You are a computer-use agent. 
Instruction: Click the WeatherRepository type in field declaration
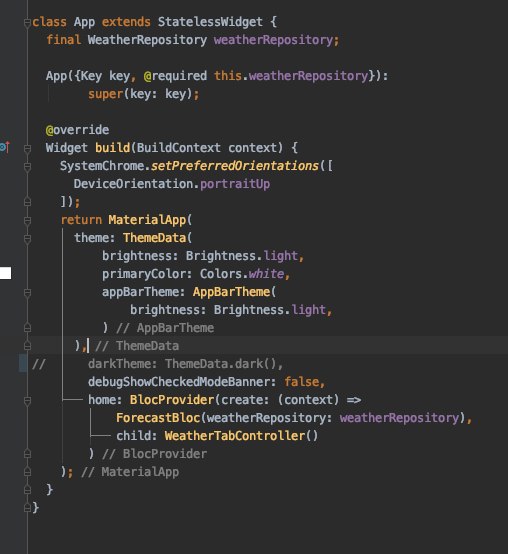(147, 40)
